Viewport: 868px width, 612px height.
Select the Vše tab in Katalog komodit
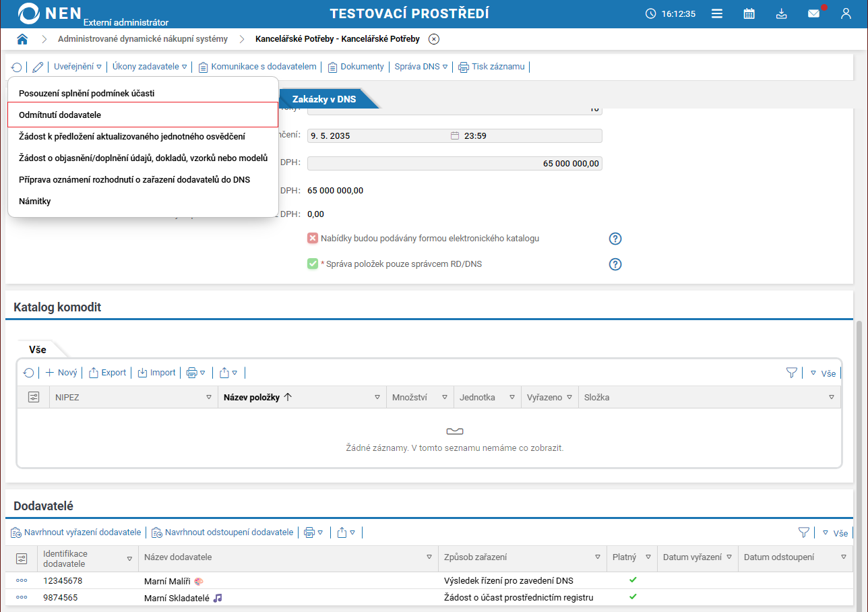[x=38, y=350]
